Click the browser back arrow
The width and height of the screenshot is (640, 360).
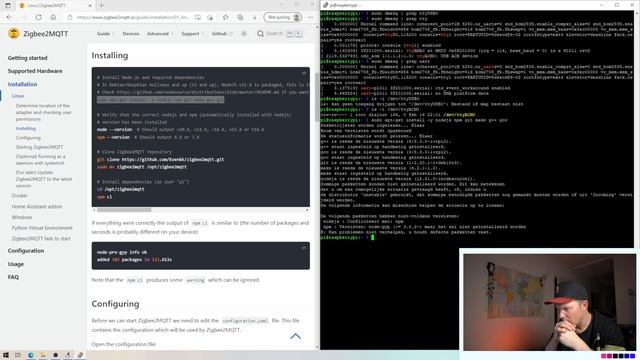(9, 18)
